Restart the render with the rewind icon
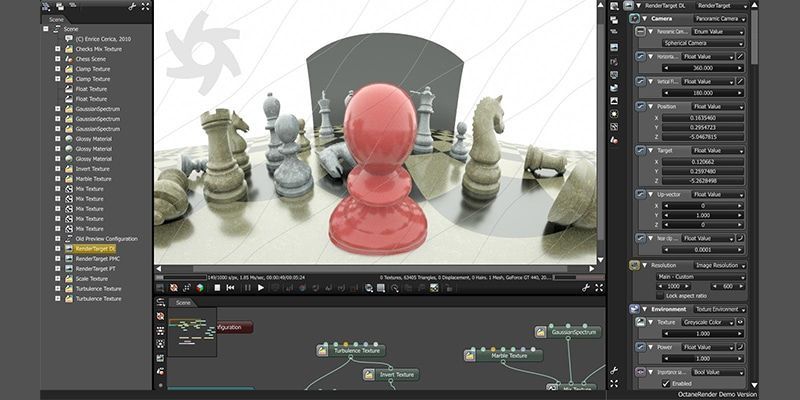This screenshot has height=400, width=800. [x=230, y=288]
